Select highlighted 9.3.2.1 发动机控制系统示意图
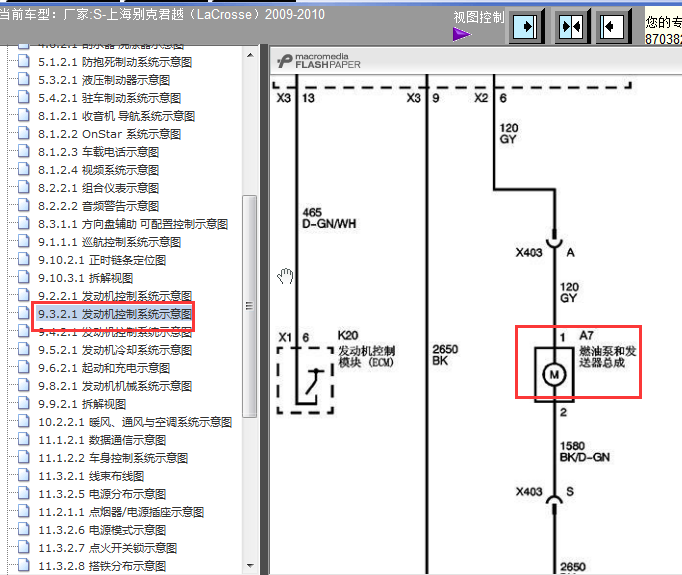The image size is (682, 575). (115, 314)
